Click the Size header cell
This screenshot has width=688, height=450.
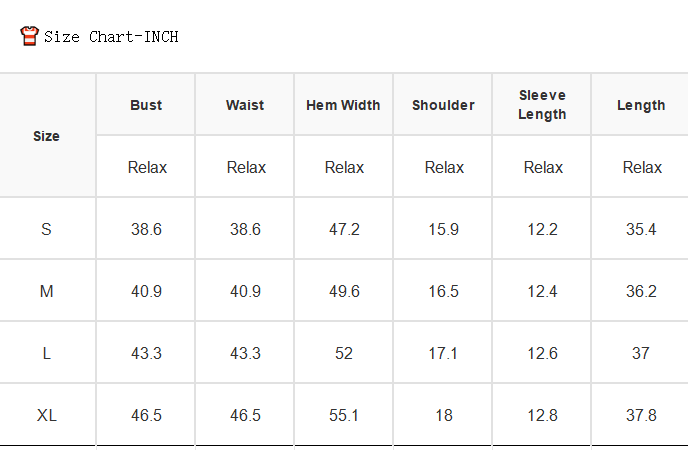pos(47,136)
